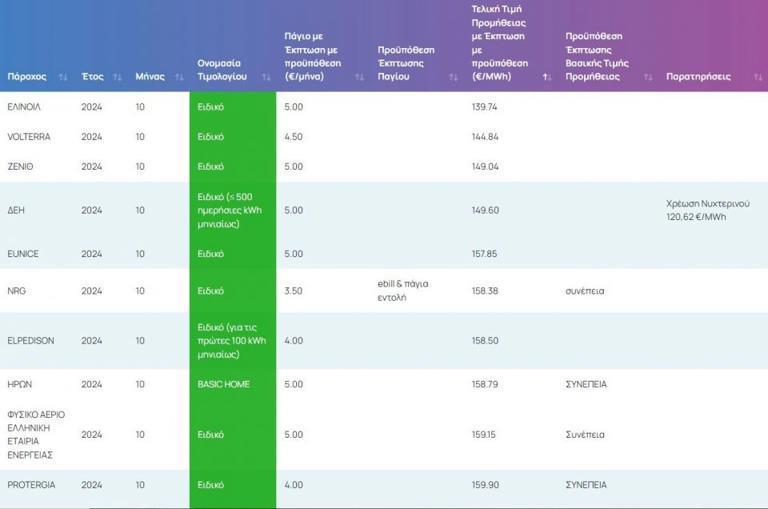Click the VOLTERRA provider row

tap(29, 137)
